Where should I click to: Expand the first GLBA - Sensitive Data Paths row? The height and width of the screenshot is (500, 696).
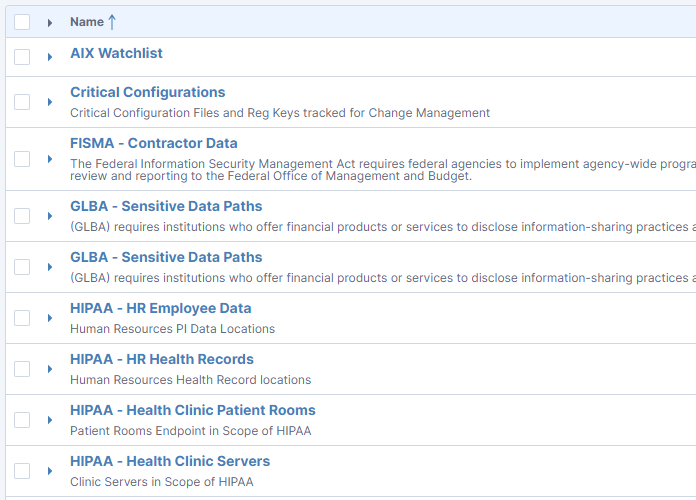coord(50,216)
